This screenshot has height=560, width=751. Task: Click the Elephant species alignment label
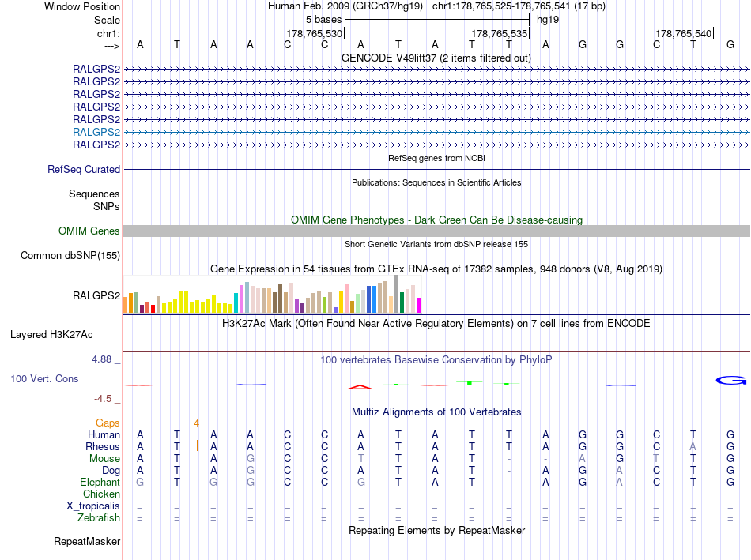100,482
